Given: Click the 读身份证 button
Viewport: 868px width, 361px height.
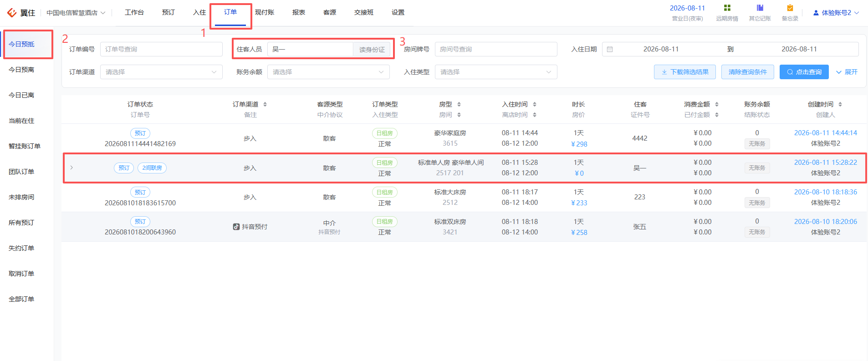Looking at the screenshot, I should tap(372, 49).
